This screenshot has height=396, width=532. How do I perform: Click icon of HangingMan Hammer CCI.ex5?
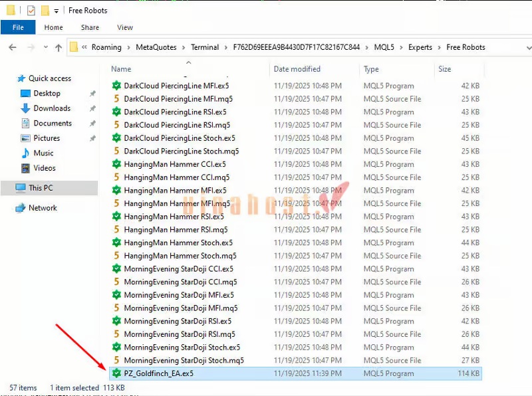pos(116,164)
